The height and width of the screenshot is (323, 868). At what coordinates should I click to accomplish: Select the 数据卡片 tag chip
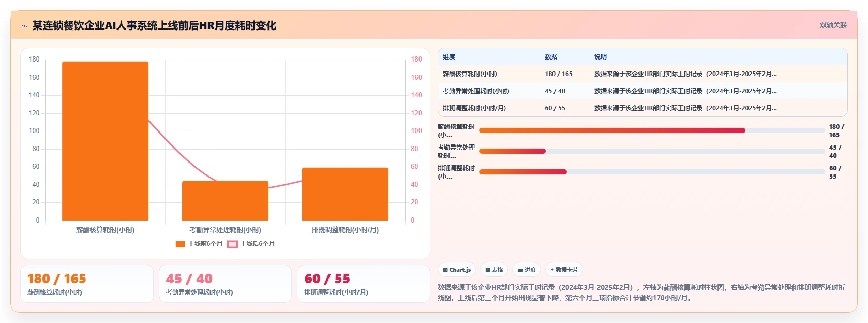coord(564,270)
